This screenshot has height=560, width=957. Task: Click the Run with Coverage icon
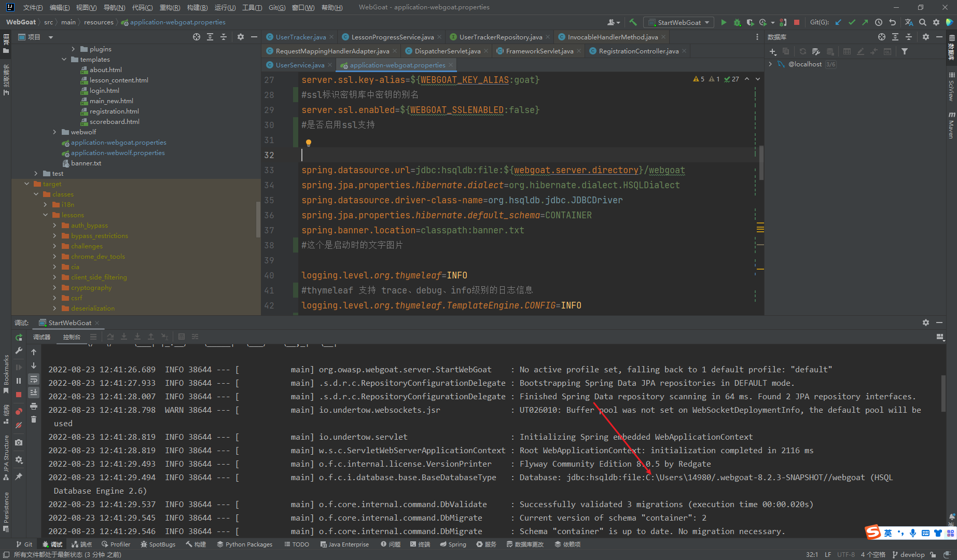pos(750,22)
